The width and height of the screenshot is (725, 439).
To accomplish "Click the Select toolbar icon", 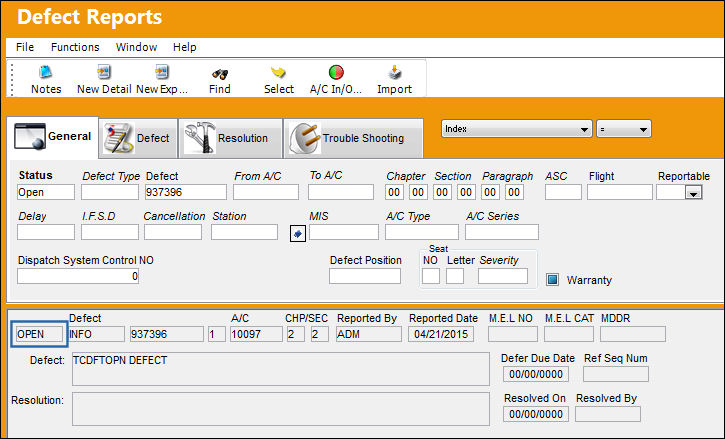I will (278, 73).
